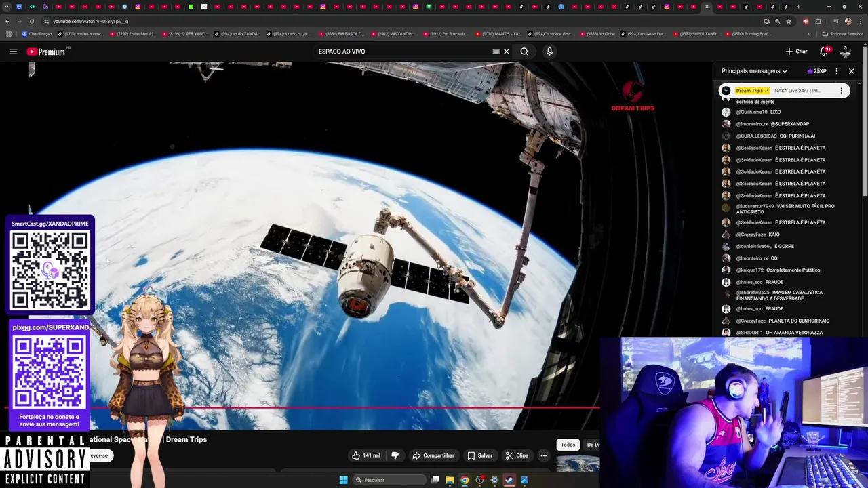Open the browser apps grid icon

(x=8, y=33)
